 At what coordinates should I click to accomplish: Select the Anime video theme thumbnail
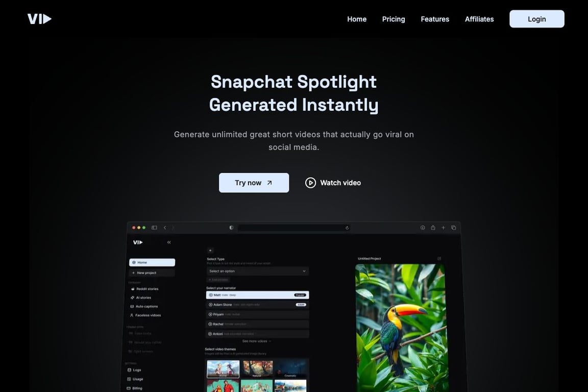(223, 369)
